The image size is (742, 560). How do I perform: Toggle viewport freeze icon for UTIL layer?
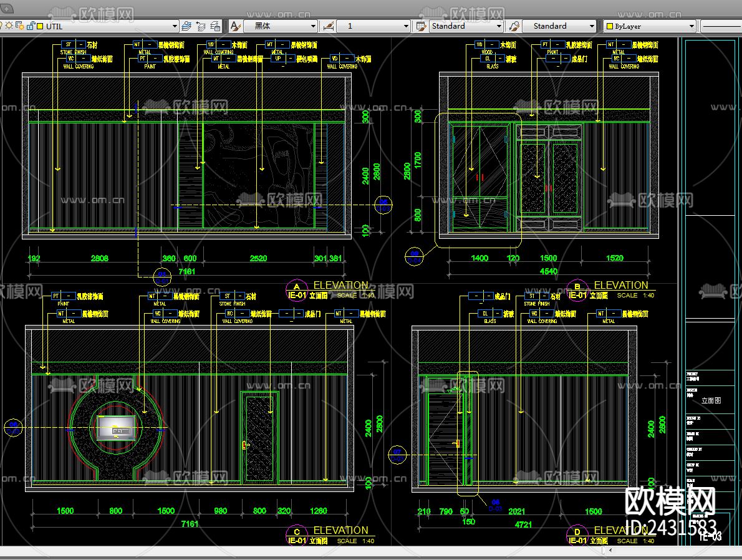[x=19, y=26]
